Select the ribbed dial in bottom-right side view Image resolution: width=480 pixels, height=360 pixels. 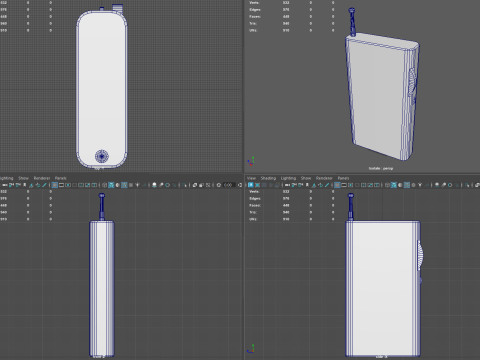point(421,255)
